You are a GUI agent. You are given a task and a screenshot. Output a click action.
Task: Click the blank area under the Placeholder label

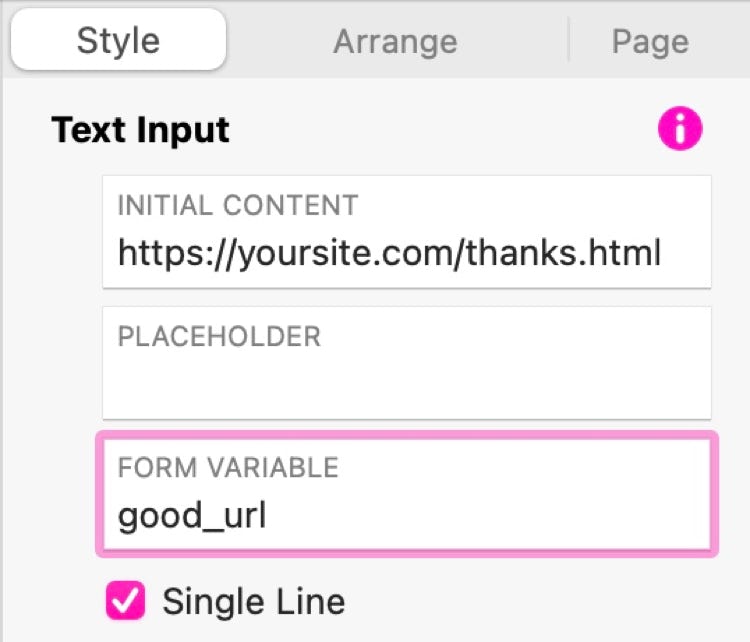click(x=407, y=385)
